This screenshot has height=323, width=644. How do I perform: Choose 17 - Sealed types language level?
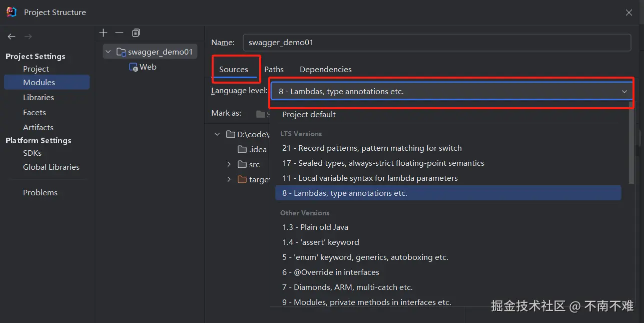[383, 163]
